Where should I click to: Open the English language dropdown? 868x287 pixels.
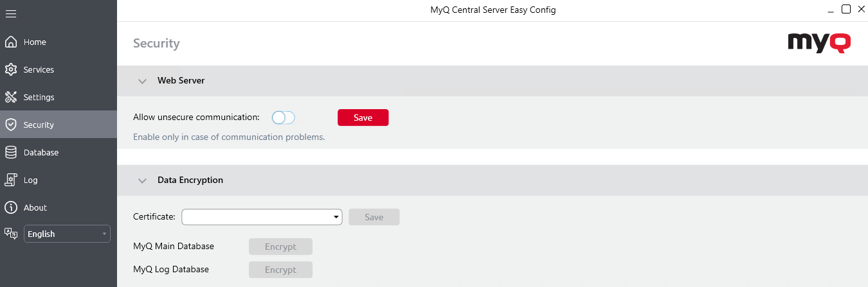pyautogui.click(x=67, y=234)
